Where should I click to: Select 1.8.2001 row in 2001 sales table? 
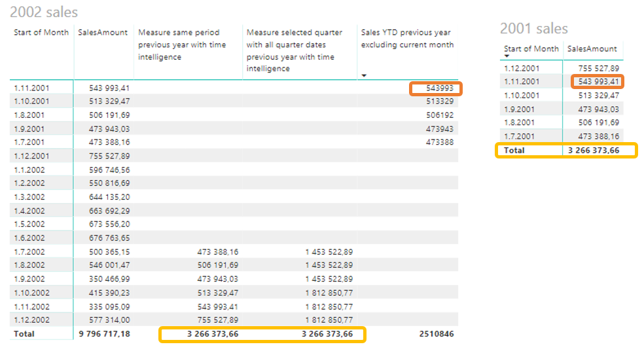coord(562,122)
